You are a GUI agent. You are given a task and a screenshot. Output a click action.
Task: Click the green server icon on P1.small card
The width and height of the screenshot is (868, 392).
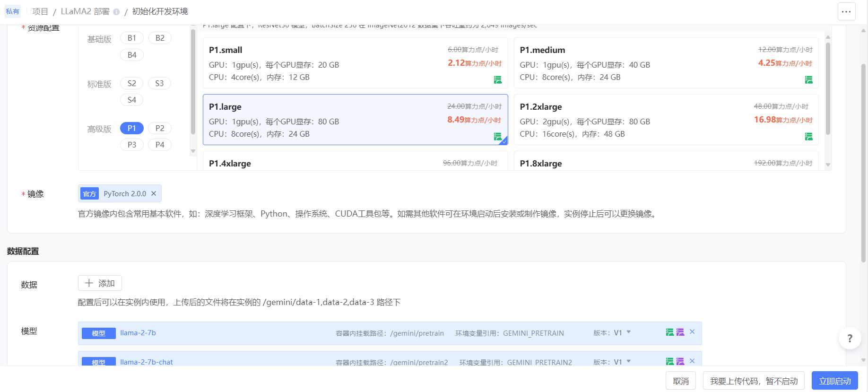tap(498, 80)
